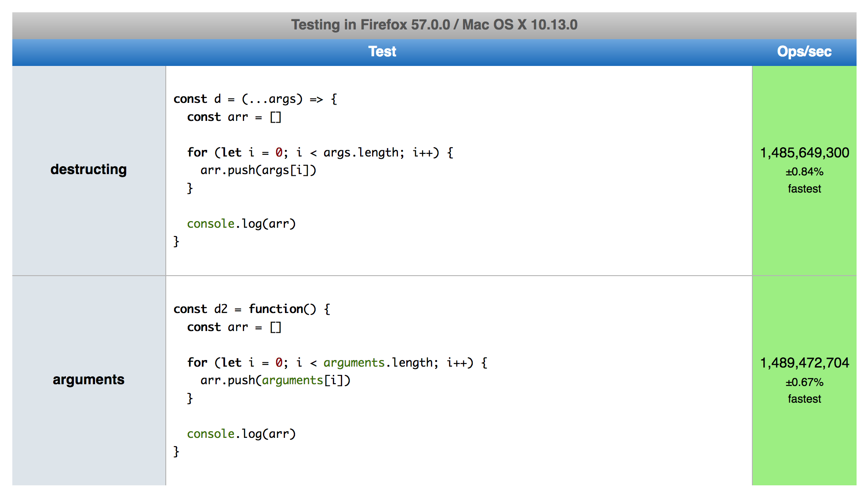Click the 'arr.push(arguments[i])' code line

[x=276, y=380]
